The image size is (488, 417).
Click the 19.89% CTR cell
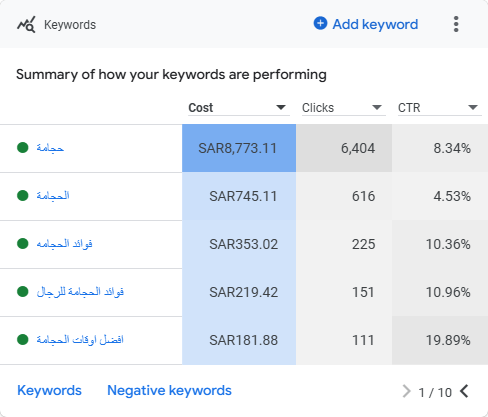pyautogui.click(x=440, y=340)
